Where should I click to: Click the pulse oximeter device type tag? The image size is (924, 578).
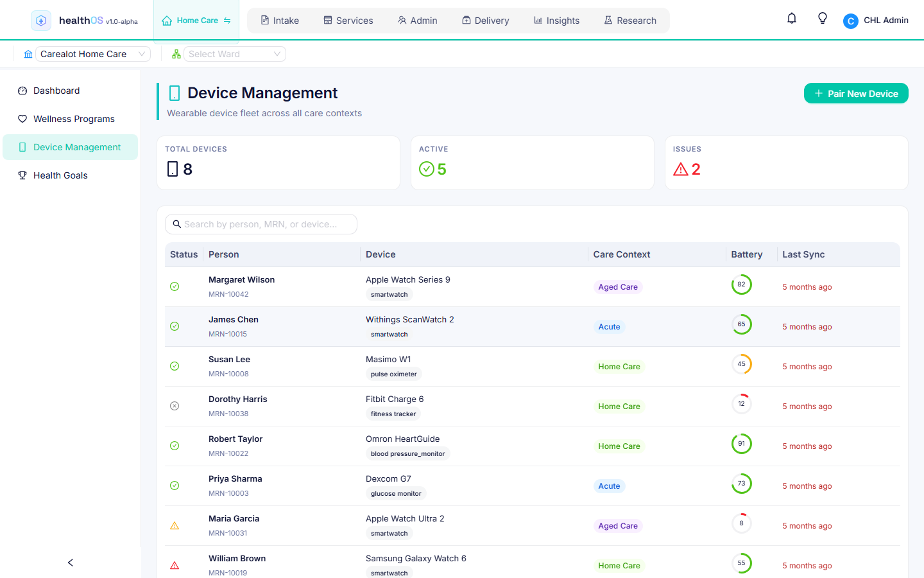[x=393, y=374]
